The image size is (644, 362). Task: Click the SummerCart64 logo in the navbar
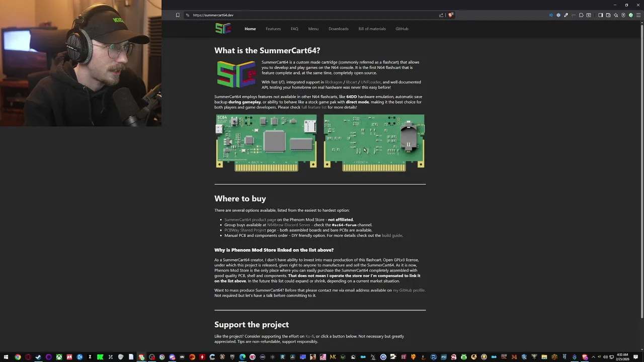223,29
